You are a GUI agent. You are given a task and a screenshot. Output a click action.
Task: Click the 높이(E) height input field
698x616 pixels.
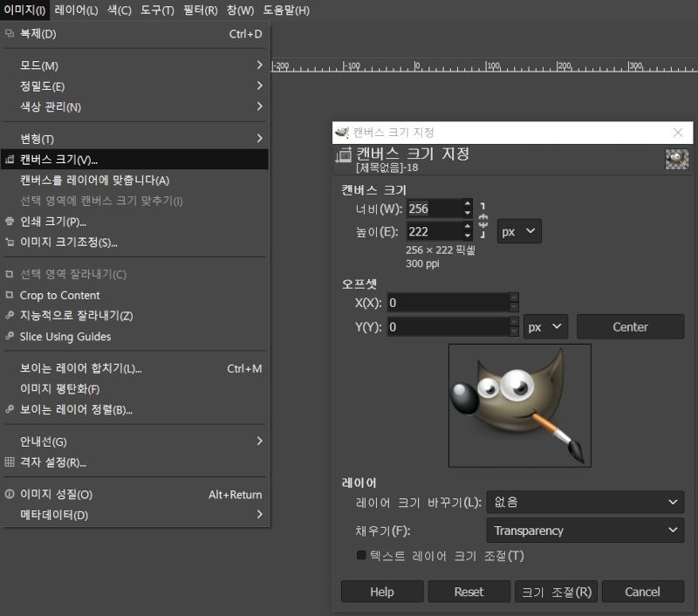(x=434, y=231)
